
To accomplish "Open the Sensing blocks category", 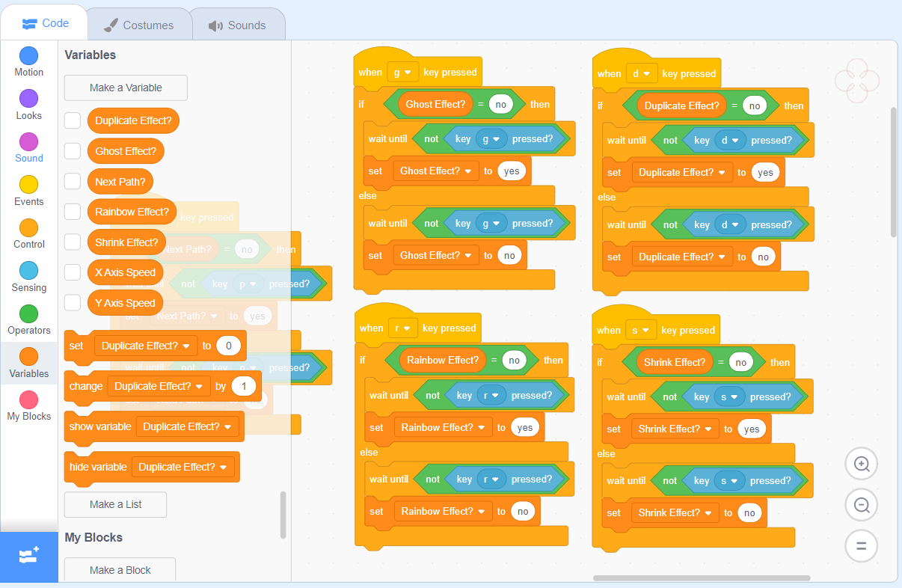I will 28,277.
